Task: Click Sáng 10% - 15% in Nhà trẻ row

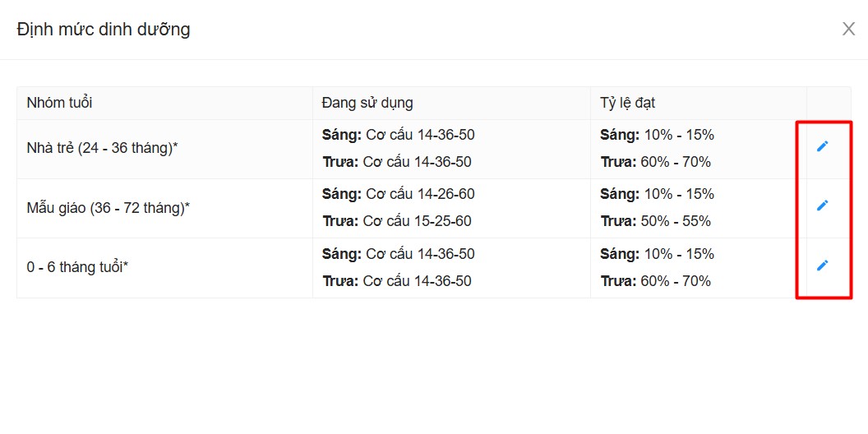Action: [x=657, y=135]
